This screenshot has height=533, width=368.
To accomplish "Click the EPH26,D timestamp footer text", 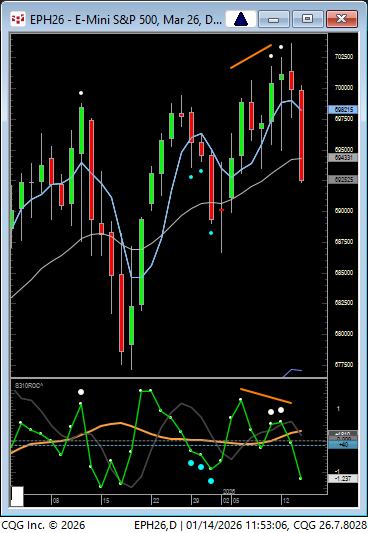I will pos(250,525).
